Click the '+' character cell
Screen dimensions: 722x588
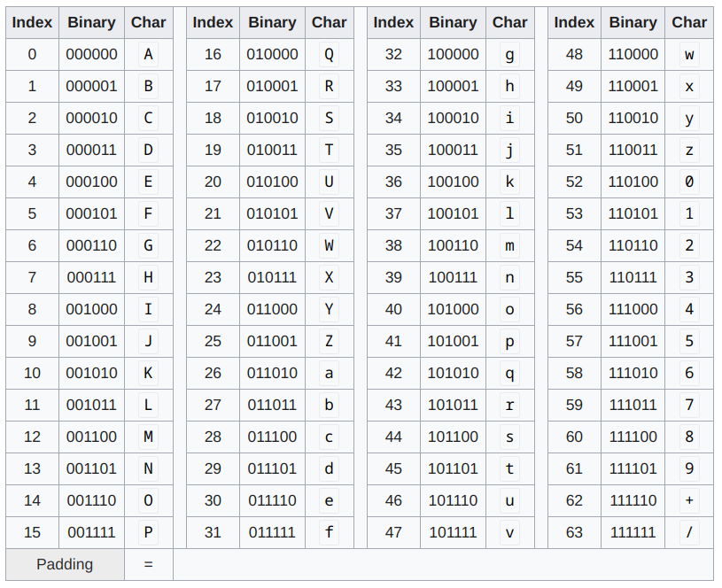689,500
